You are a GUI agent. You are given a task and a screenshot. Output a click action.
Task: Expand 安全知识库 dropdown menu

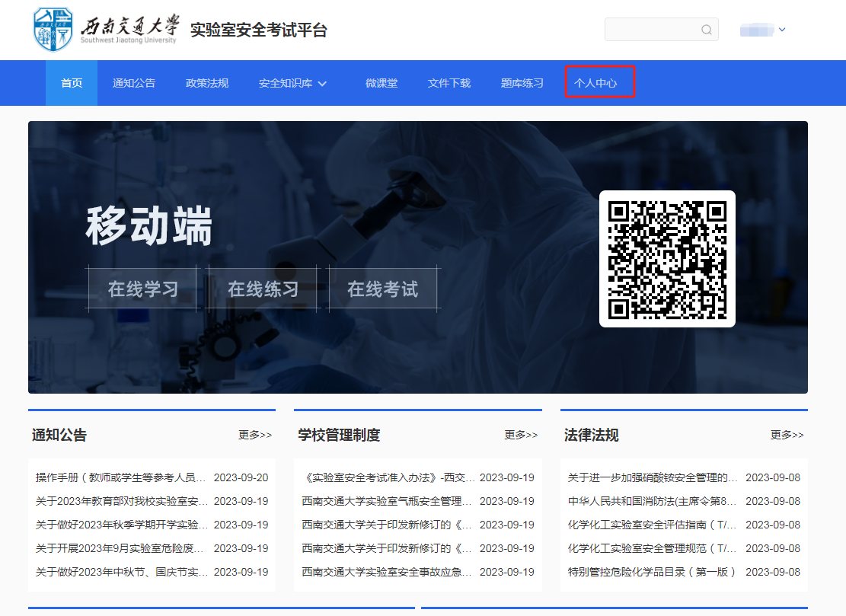293,83
